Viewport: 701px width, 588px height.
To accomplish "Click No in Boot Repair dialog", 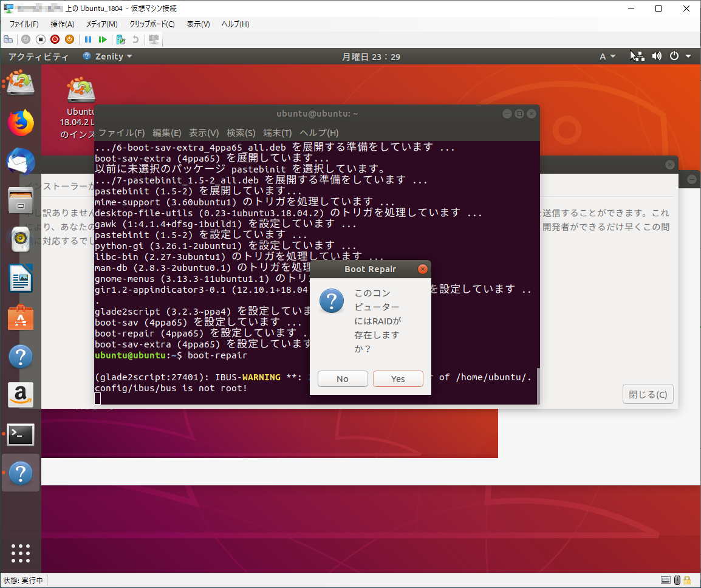I will (x=343, y=378).
